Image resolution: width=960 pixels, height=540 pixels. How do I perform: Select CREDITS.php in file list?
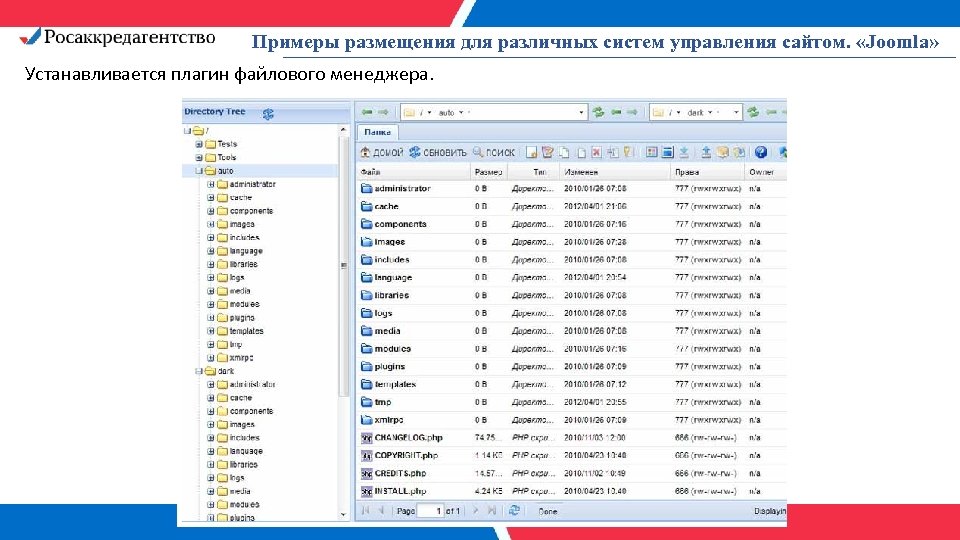pos(400,473)
